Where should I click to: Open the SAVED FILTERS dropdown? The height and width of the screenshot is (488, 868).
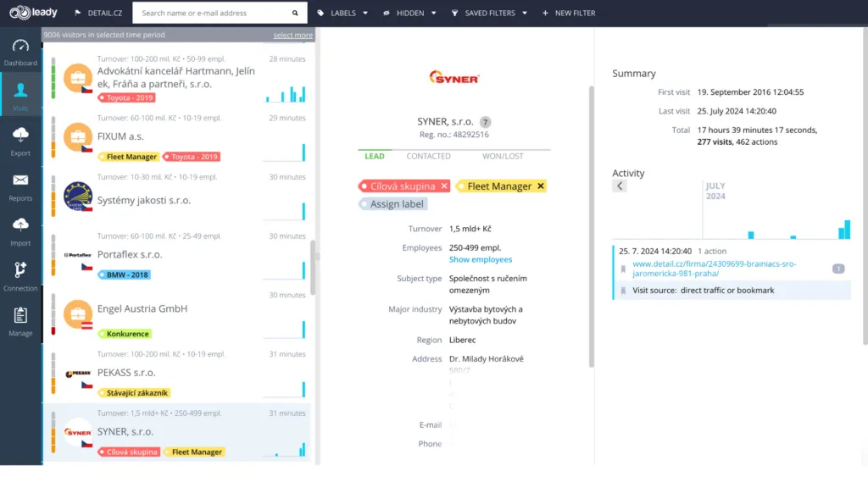[489, 13]
